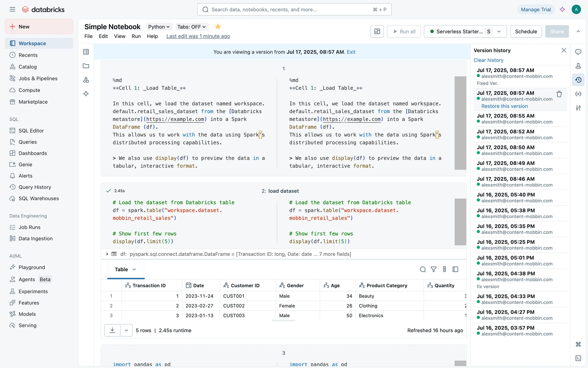Image resolution: width=588 pixels, height=368 pixels.
Task: Collapse the notebook header chevron
Action: click(x=578, y=31)
